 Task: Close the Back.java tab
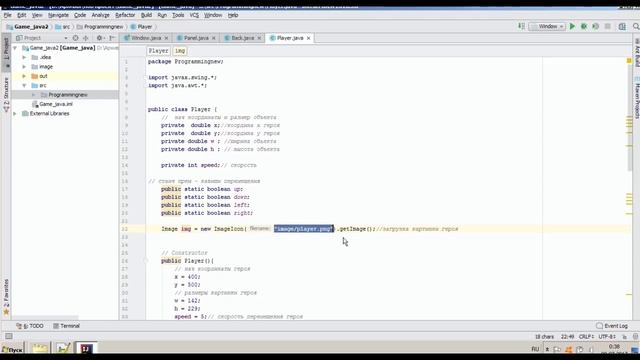point(259,38)
